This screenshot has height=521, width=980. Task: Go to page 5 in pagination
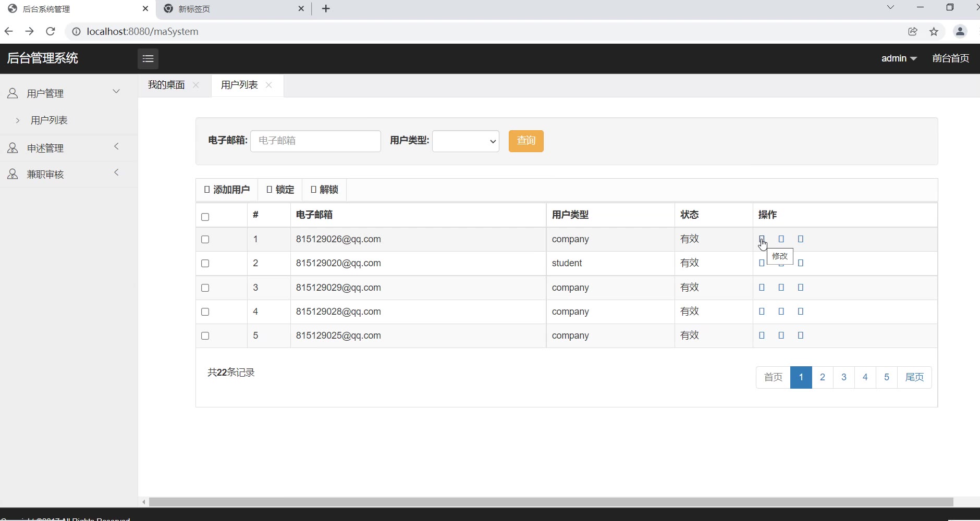coord(887,377)
